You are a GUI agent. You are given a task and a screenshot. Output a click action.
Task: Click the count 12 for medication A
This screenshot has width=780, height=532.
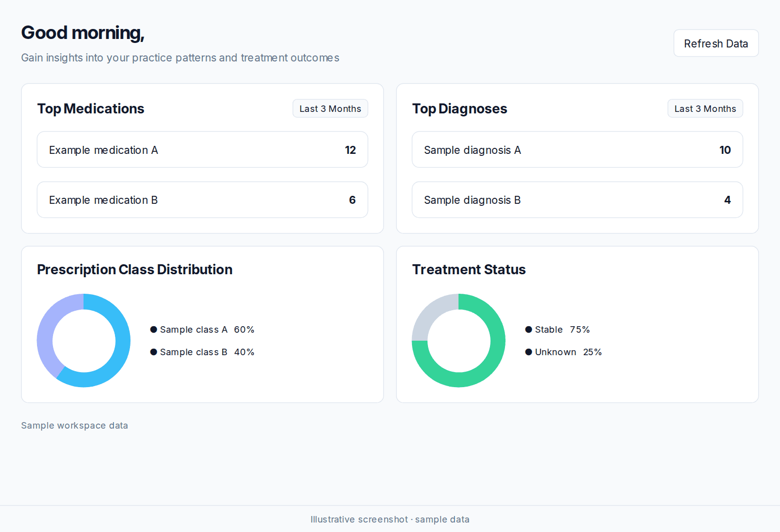point(350,150)
